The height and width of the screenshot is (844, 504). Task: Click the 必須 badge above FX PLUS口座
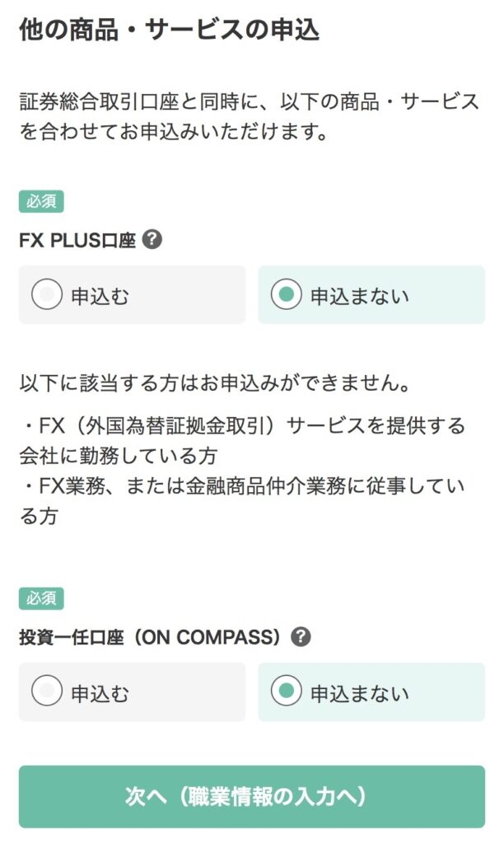click(41, 202)
